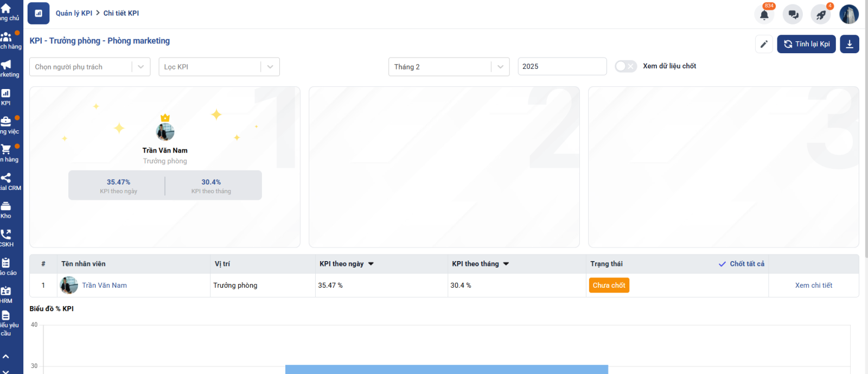The height and width of the screenshot is (374, 868).
Task: Open the Kho warehouse sidebar icon
Action: [6, 210]
